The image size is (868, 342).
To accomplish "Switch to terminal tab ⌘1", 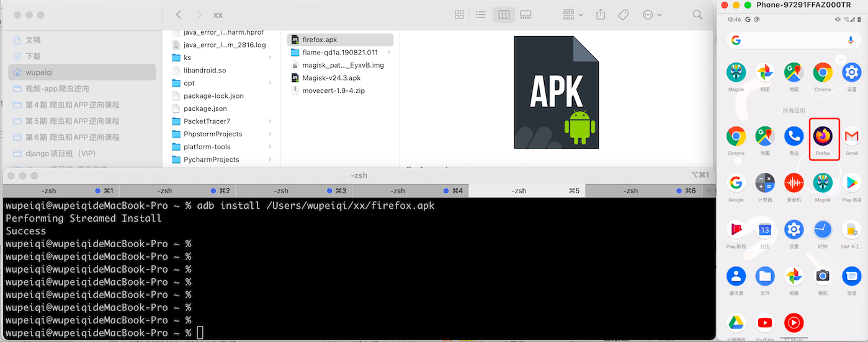I will coord(61,191).
